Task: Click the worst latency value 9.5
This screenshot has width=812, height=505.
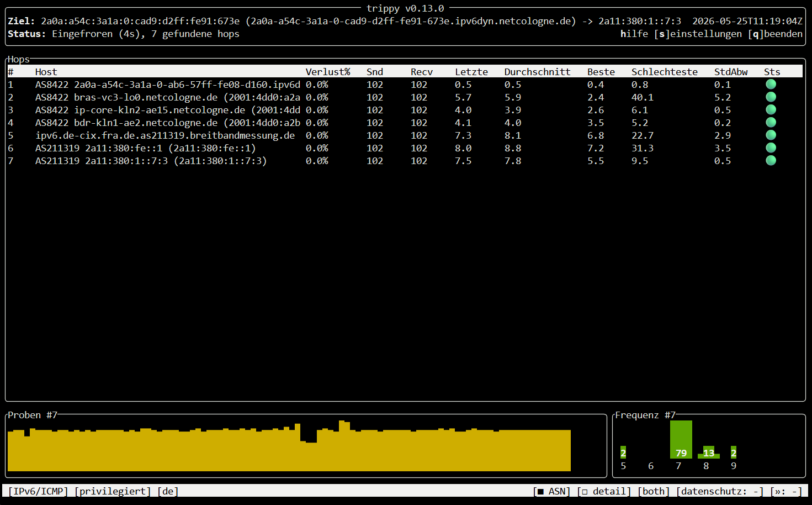Action: click(640, 161)
